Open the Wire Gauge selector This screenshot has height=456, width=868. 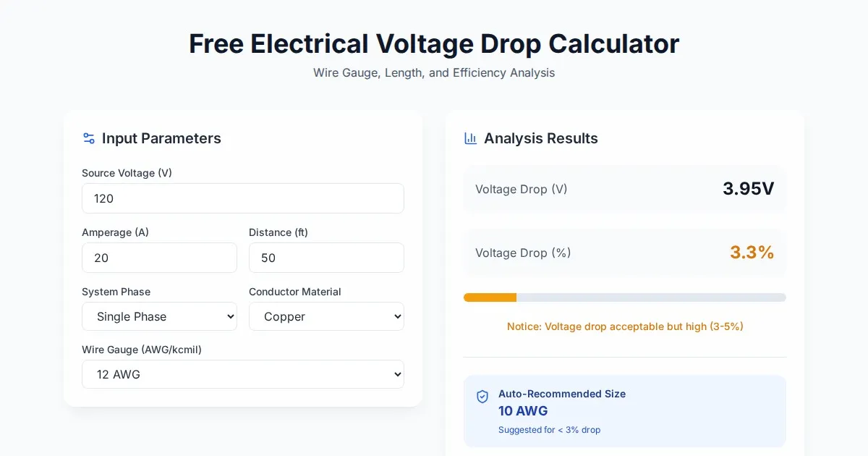(242, 374)
